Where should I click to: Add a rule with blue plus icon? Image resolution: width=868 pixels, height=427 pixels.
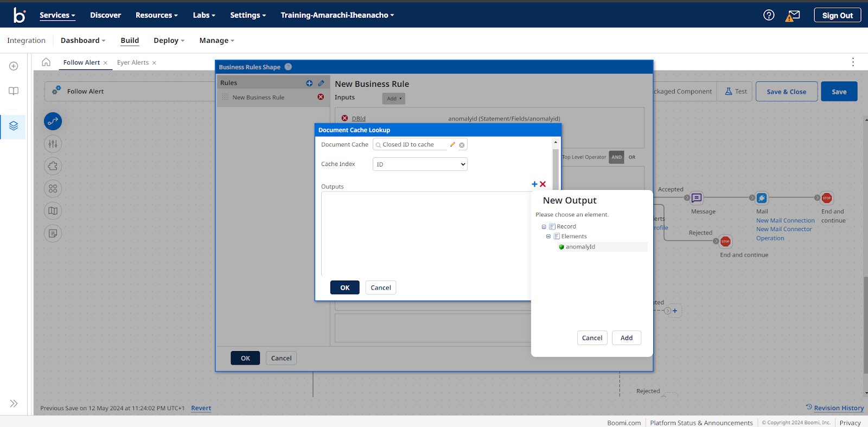(x=309, y=83)
